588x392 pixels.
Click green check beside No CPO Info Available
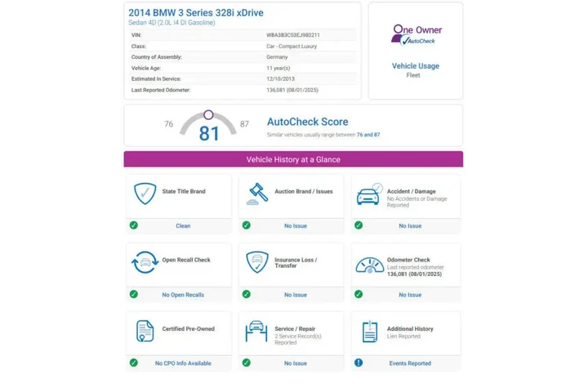134,363
